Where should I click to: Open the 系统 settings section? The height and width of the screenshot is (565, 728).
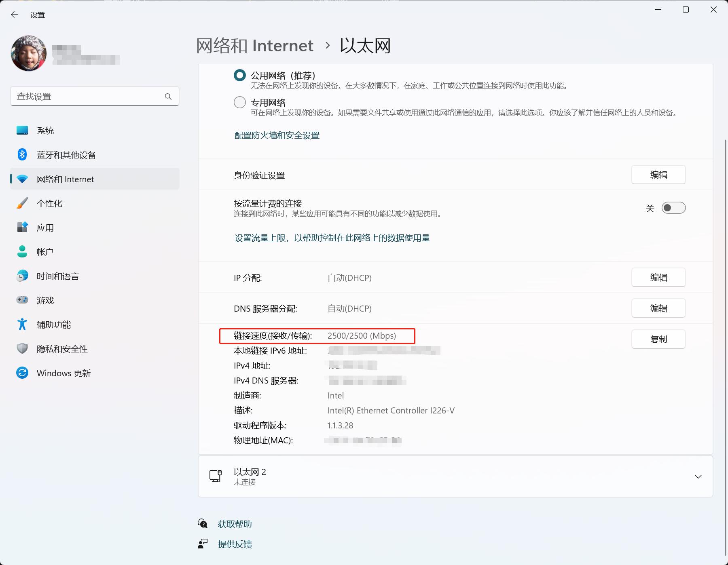point(44,130)
